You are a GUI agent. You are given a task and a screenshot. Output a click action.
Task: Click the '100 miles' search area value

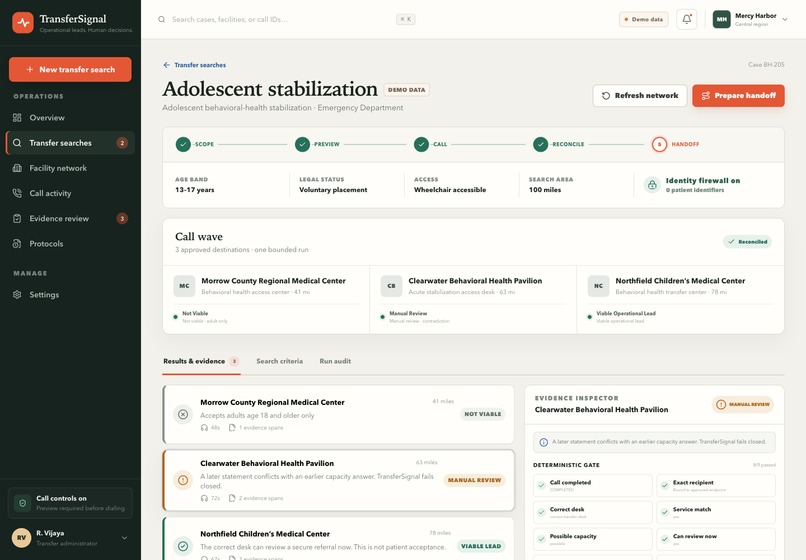[545, 190]
